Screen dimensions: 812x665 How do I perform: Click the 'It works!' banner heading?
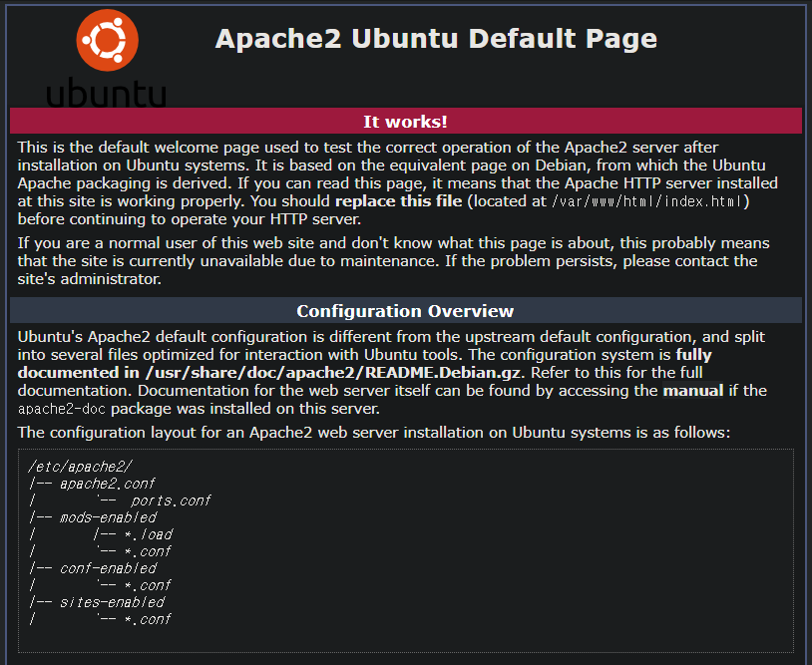click(405, 121)
